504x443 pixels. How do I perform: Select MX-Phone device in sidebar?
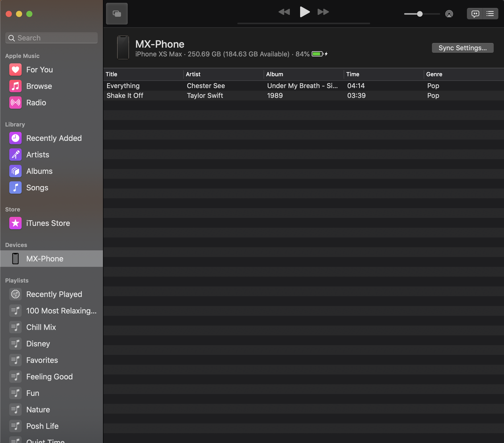coord(51,259)
